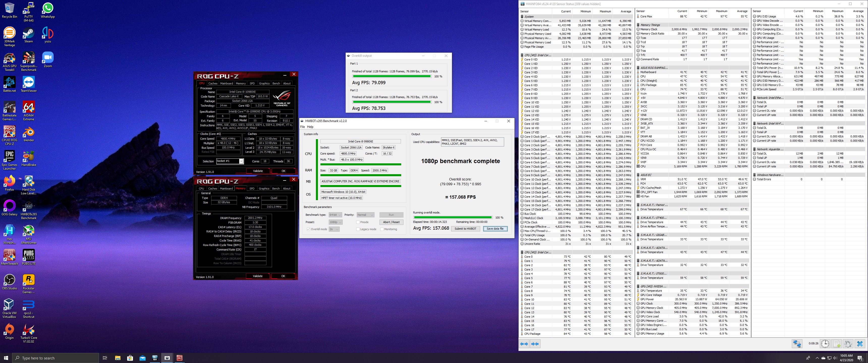Select ASUS GPU TweakII desktop icon
Viewport: 868px width, 363px height.
click(9, 62)
